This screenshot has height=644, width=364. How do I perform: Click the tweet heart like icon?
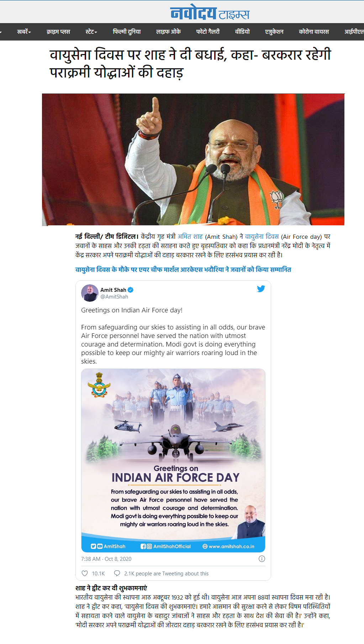pos(85,573)
